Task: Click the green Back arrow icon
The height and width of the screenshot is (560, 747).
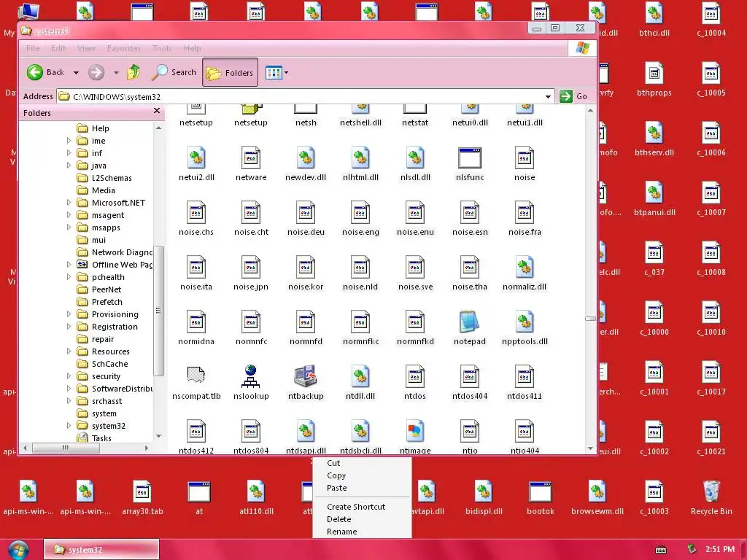Action: click(35, 72)
